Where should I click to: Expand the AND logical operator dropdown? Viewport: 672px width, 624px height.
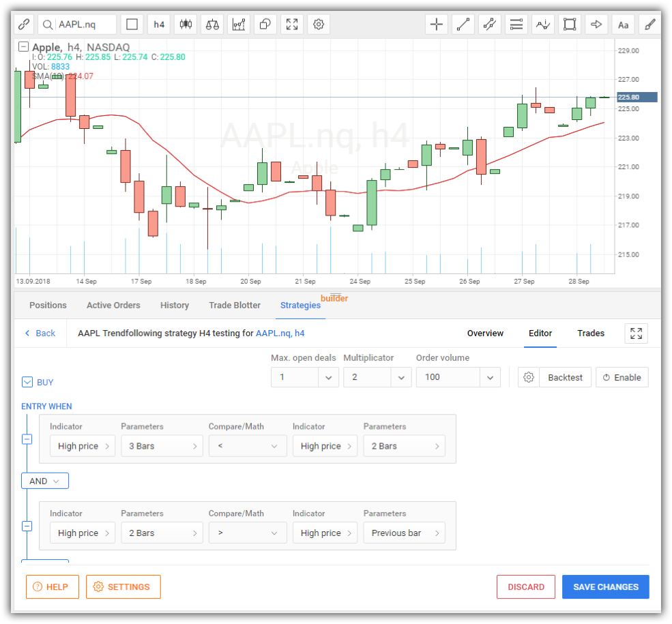[45, 481]
